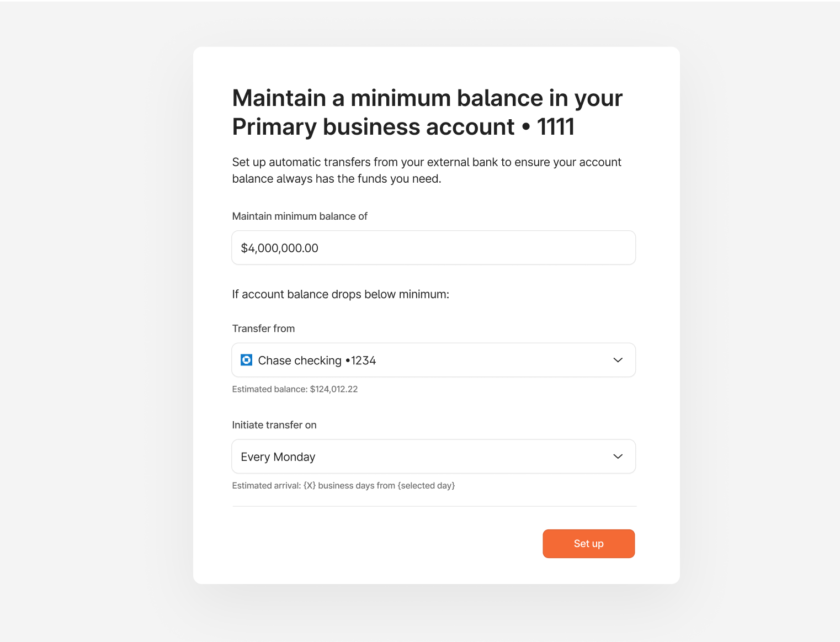Image resolution: width=840 pixels, height=642 pixels.
Task: Click the $4,000,000.00 value text
Action: click(279, 248)
